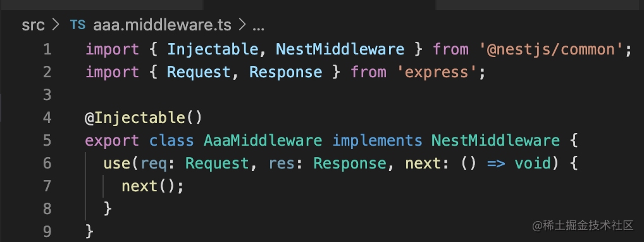Click the Response type in use parameters
The image size is (644, 242).
pos(349,163)
